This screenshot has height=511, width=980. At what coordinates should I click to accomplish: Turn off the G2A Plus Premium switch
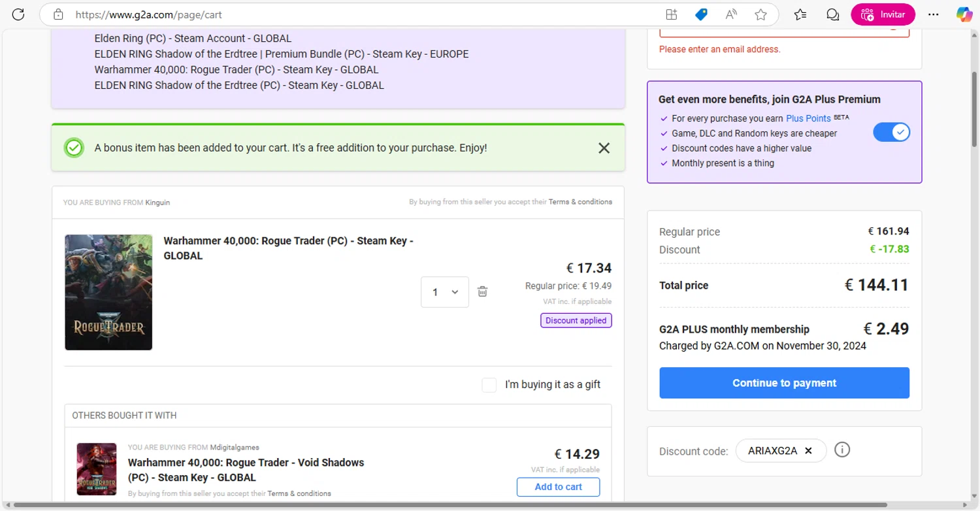[891, 132]
